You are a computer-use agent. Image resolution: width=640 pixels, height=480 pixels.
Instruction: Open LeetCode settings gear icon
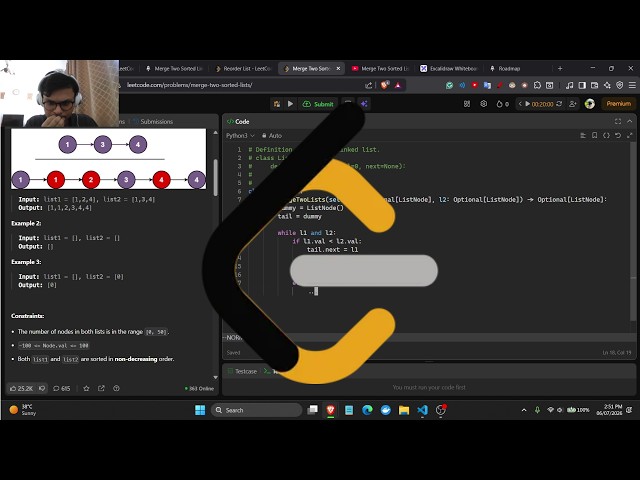[484, 104]
